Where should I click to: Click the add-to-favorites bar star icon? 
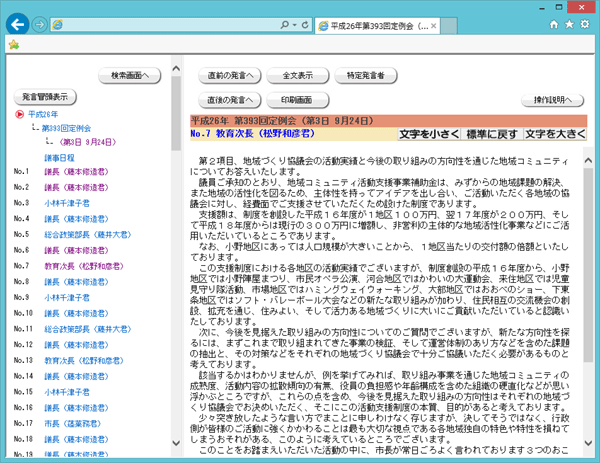pos(14,45)
